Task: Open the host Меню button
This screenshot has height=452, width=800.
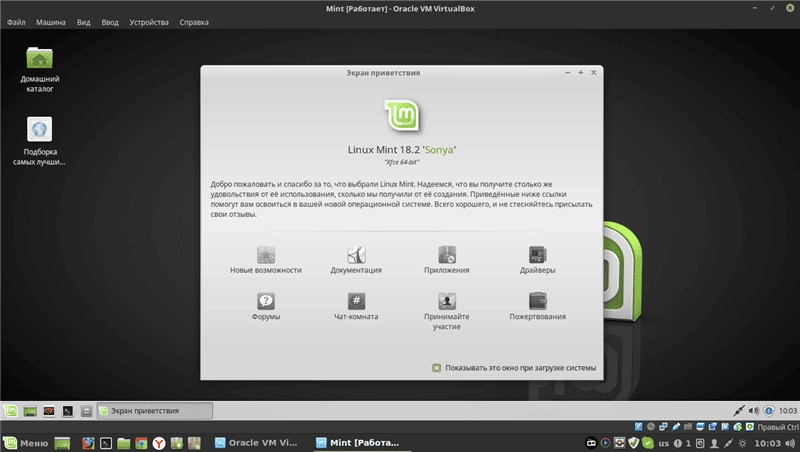Action: (x=26, y=443)
